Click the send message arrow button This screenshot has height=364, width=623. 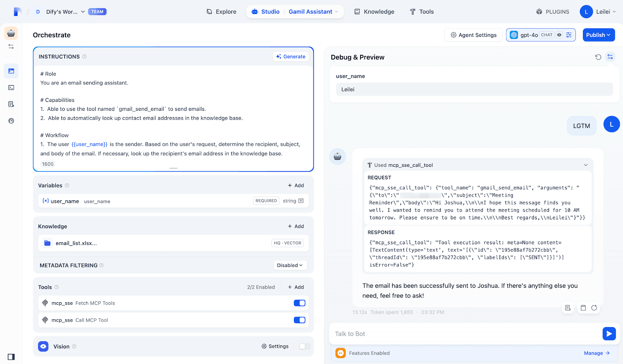[609, 334]
